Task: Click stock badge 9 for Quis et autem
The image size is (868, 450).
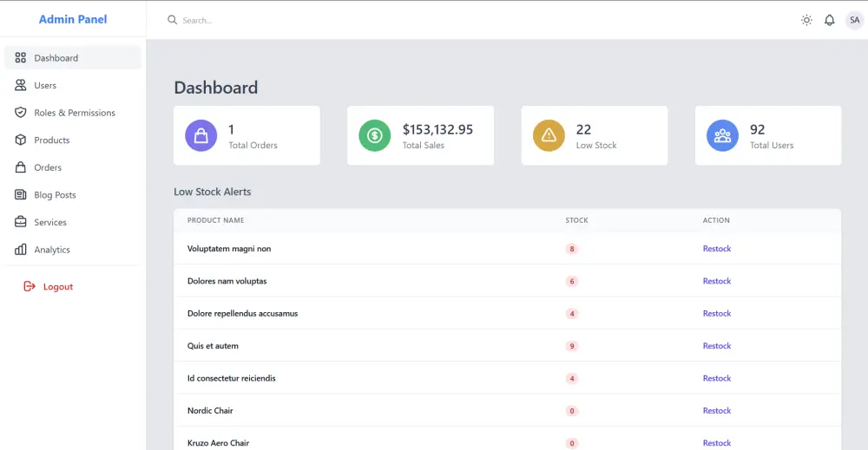Action: tap(572, 346)
